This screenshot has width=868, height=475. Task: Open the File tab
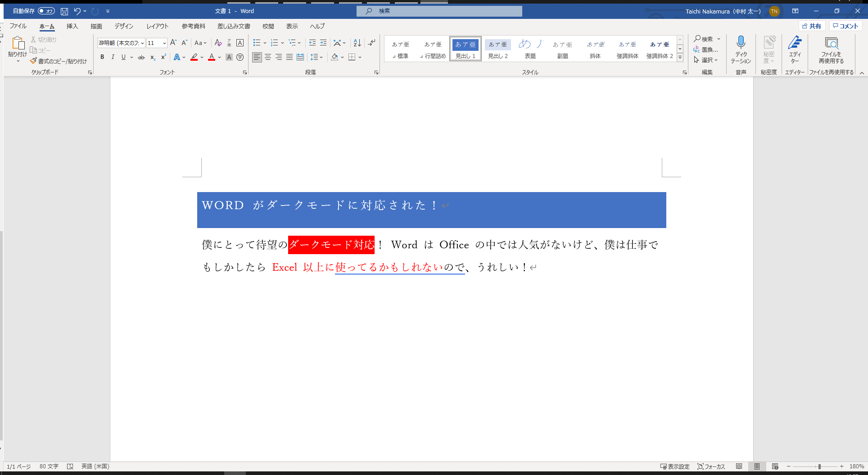click(18, 26)
